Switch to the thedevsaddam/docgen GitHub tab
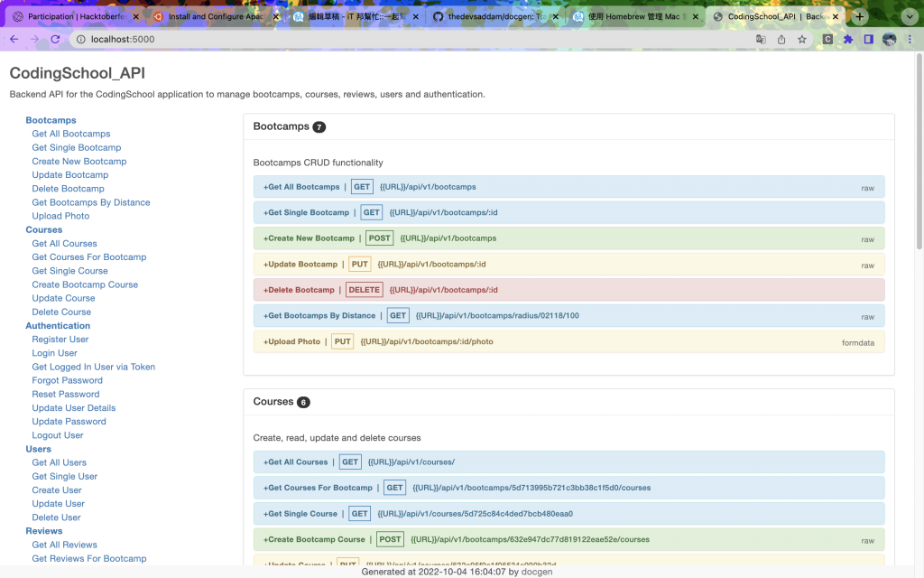This screenshot has height=578, width=924. (496, 16)
